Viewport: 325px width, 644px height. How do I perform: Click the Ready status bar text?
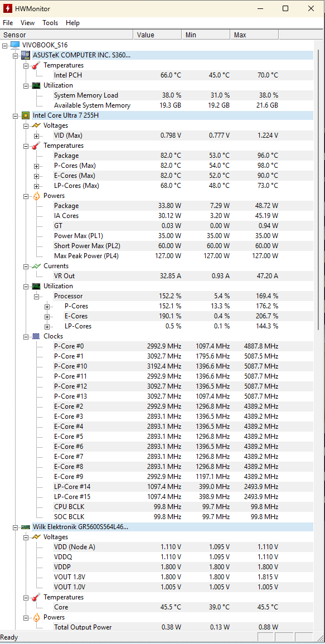pos(9,637)
